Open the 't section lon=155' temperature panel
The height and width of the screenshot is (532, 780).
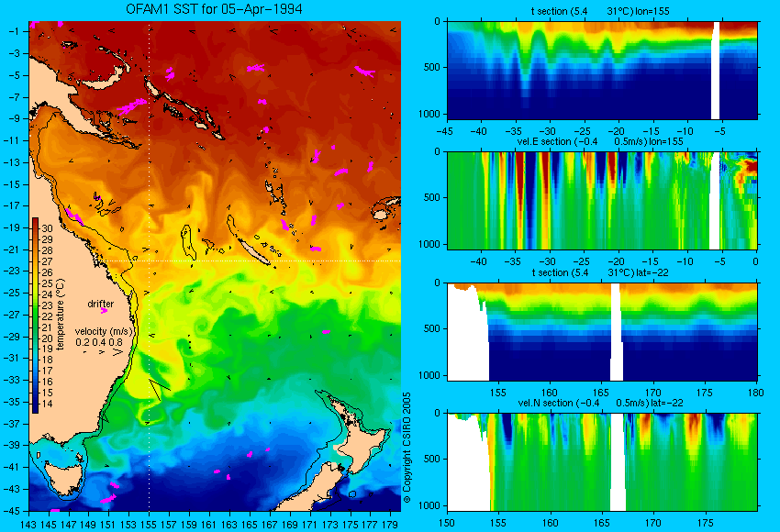(x=602, y=70)
